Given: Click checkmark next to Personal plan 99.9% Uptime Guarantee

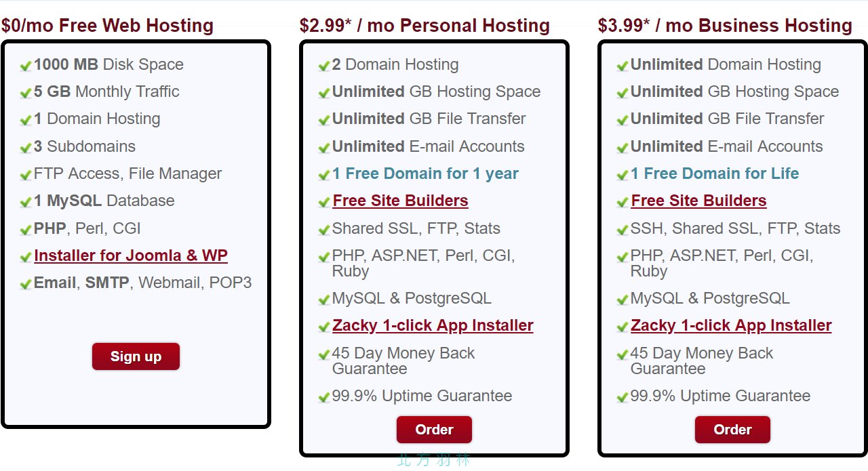Looking at the screenshot, I should coord(324,397).
